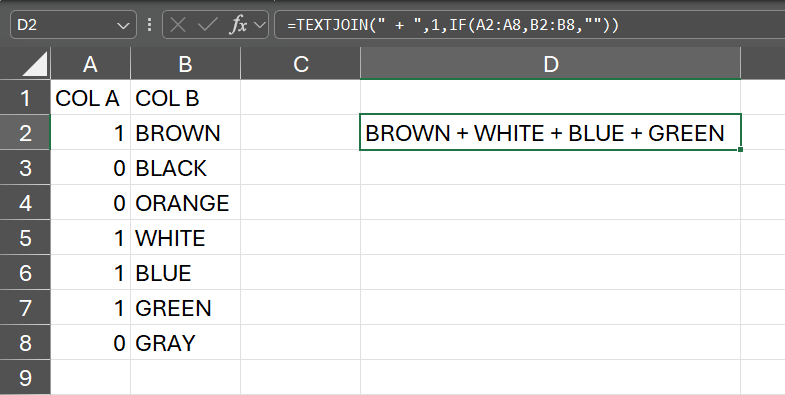Select column A header
This screenshot has width=785, height=395.
coord(91,64)
